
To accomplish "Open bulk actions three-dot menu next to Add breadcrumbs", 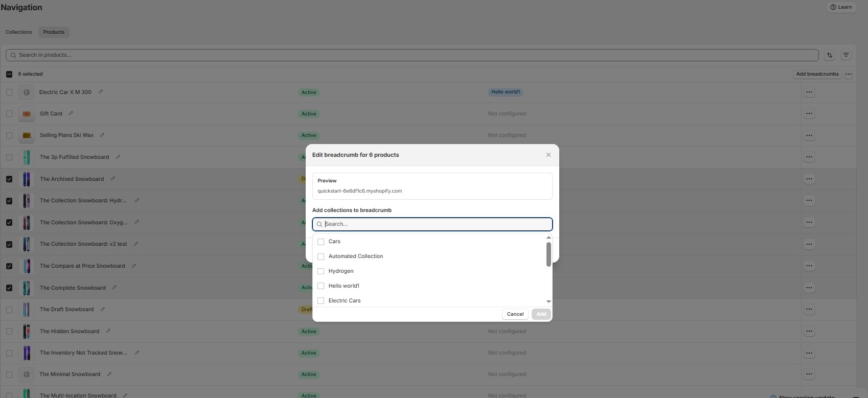I will pos(849,74).
